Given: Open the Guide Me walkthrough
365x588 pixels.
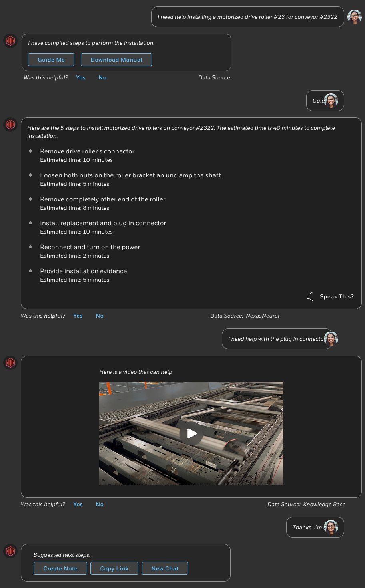Looking at the screenshot, I should point(51,60).
